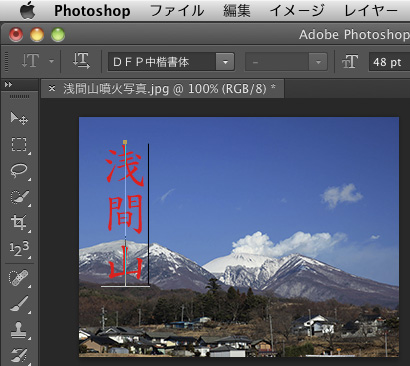Open the レイヤー menu
Screen dimensions: 410x366
pos(371,11)
